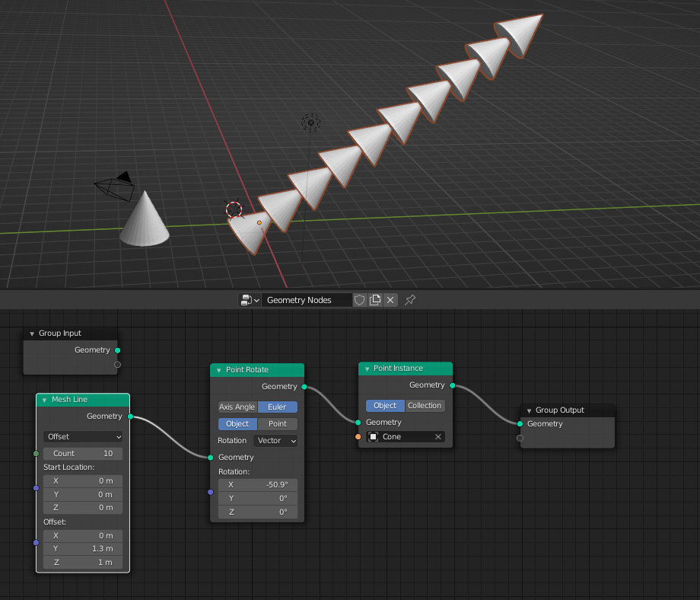Open the Offset mode dropdown in Mesh Line

click(x=82, y=436)
